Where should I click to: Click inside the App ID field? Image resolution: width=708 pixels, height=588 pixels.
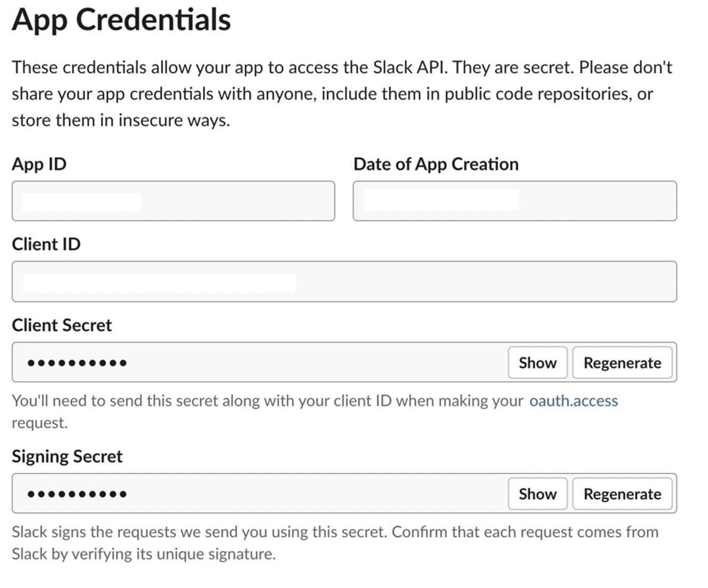pos(174,201)
